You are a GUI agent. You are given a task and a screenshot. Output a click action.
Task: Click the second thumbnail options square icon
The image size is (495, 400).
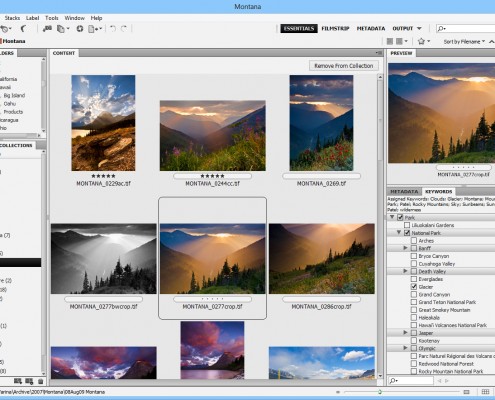[x=399, y=41]
